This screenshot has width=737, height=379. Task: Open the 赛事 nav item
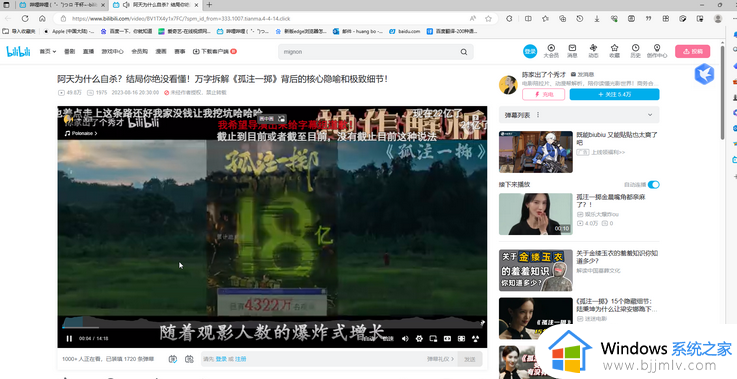pos(180,51)
